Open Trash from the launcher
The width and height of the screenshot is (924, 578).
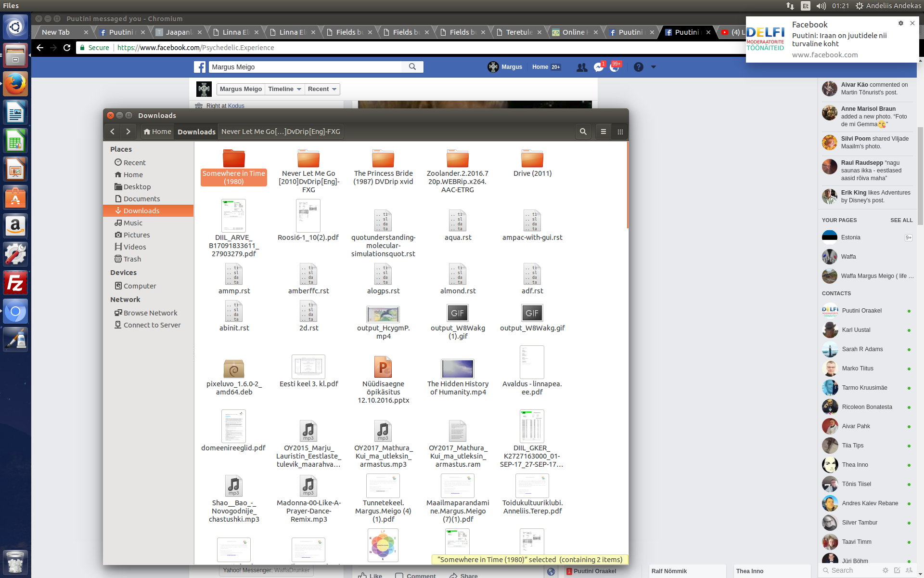point(15,562)
